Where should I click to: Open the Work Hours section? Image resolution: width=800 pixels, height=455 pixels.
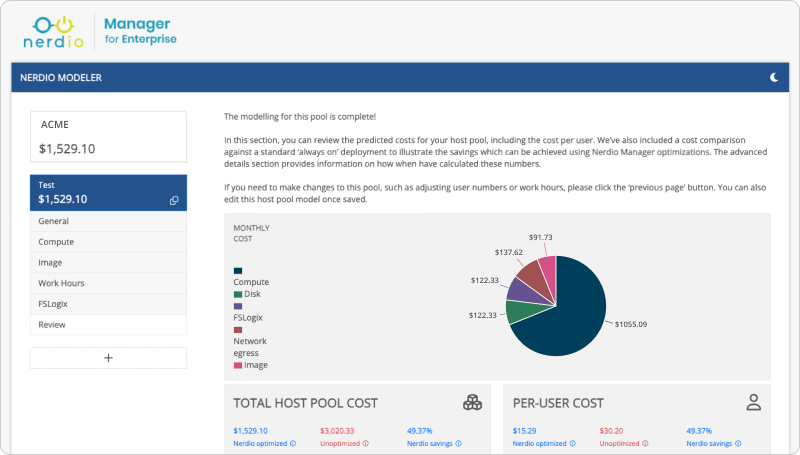coord(108,283)
